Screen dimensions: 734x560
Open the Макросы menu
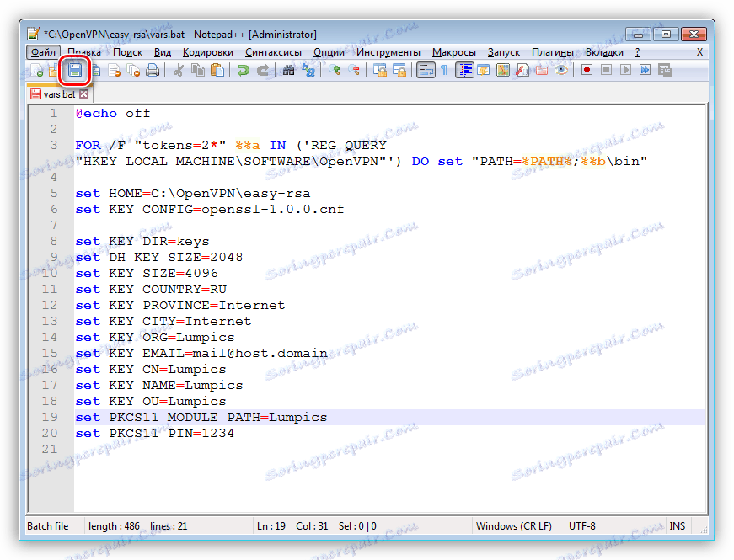click(454, 52)
